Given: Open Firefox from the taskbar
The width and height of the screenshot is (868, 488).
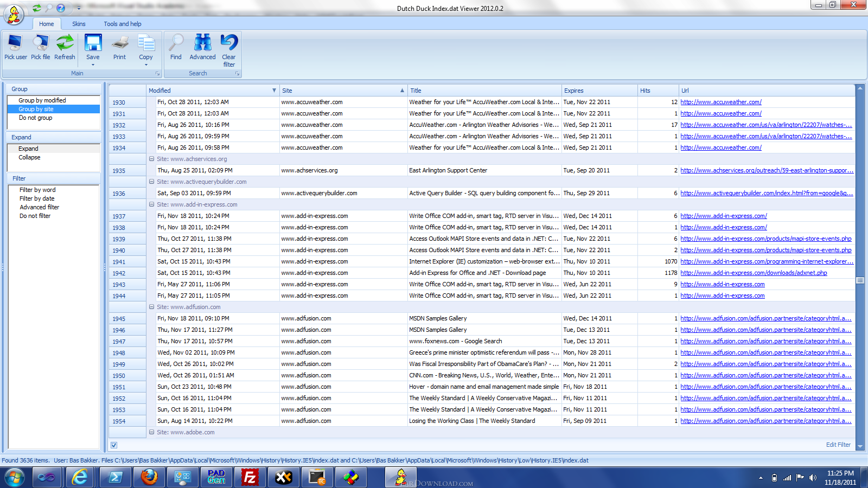Looking at the screenshot, I should coord(149,478).
